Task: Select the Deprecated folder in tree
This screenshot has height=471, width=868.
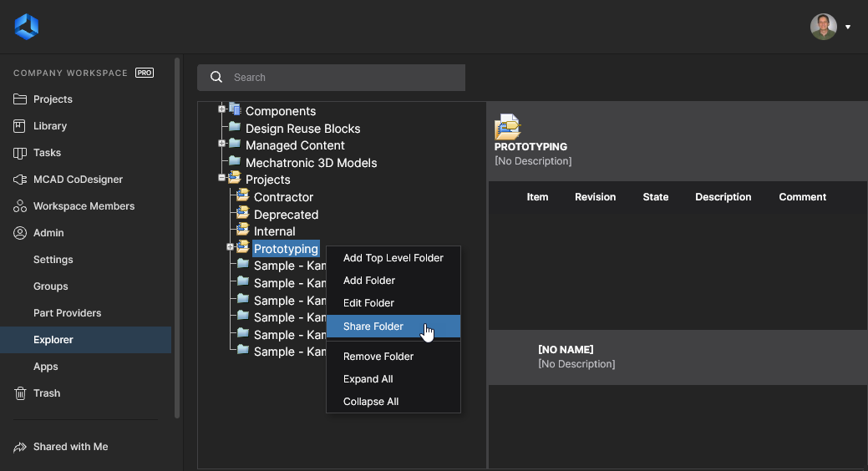Action: [286, 214]
